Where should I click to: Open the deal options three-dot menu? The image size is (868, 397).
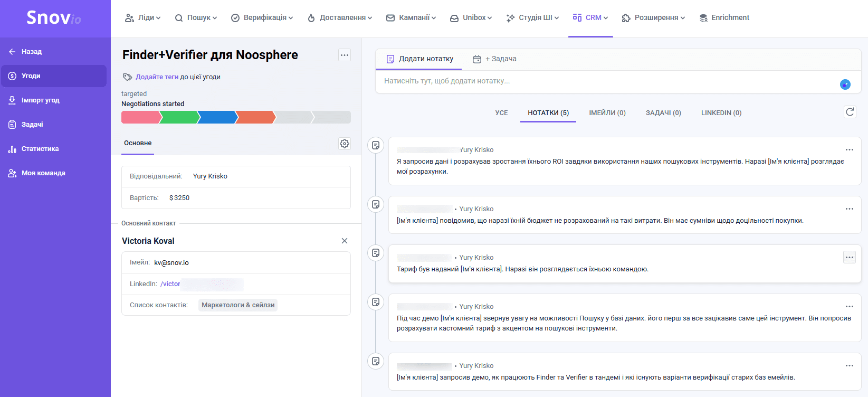click(x=345, y=55)
